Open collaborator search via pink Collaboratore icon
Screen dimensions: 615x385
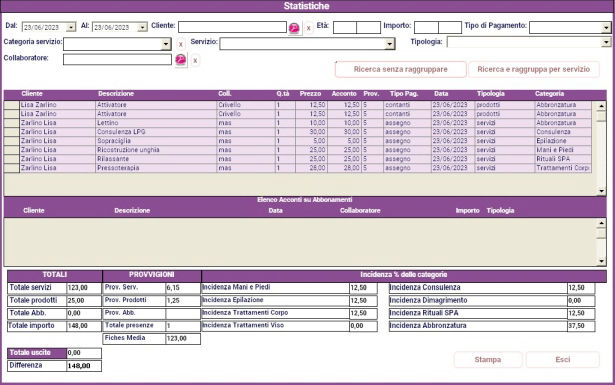[180, 60]
